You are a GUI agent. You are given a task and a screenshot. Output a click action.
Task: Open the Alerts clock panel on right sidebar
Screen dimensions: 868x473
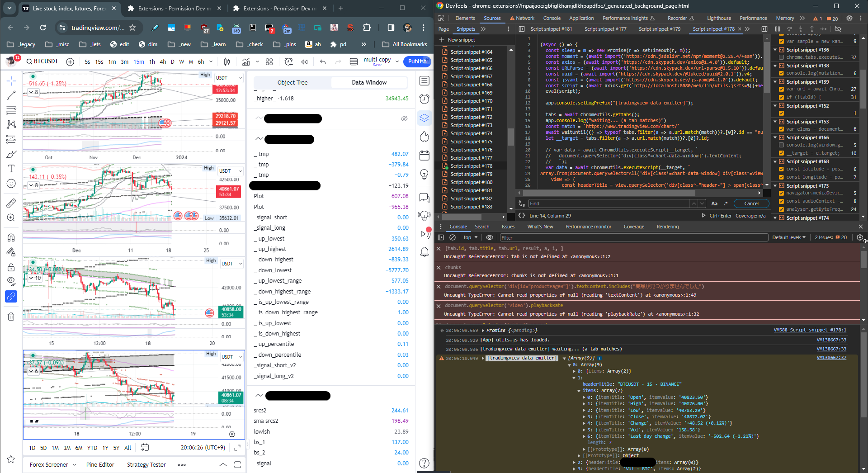424,99
